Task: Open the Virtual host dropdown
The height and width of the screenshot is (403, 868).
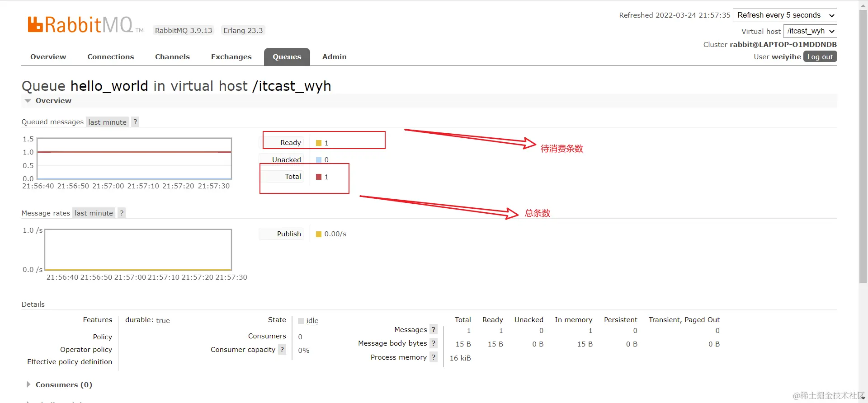Action: coord(810,31)
